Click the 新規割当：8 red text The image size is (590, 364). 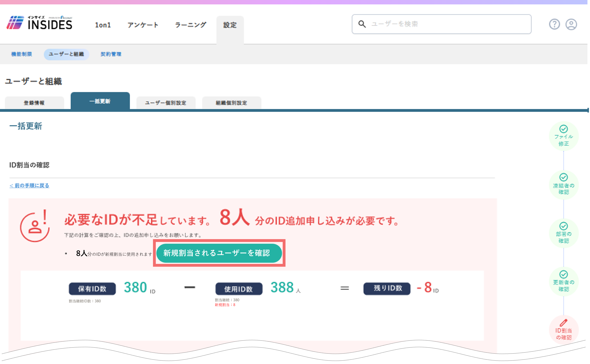click(x=225, y=305)
